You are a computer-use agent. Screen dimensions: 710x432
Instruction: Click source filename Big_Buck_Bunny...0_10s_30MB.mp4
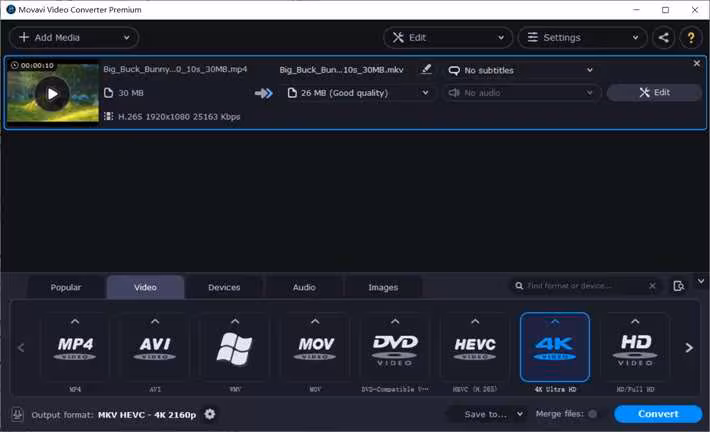pyautogui.click(x=175, y=69)
